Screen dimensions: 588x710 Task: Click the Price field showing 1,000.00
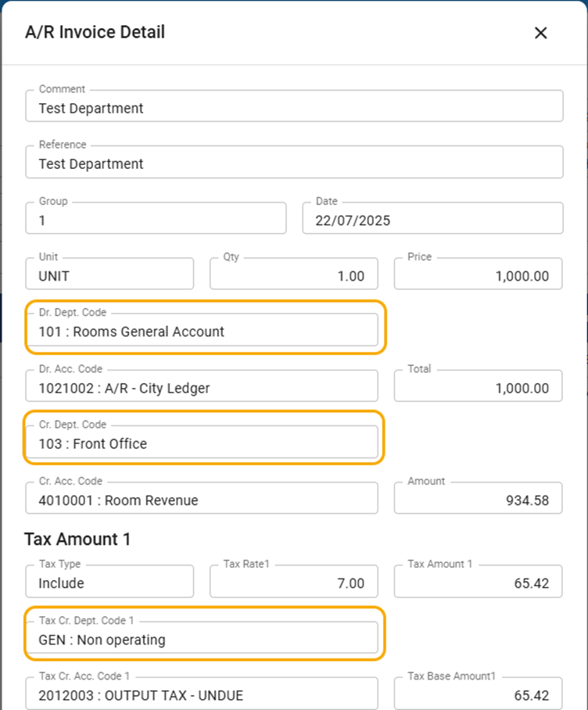point(478,274)
